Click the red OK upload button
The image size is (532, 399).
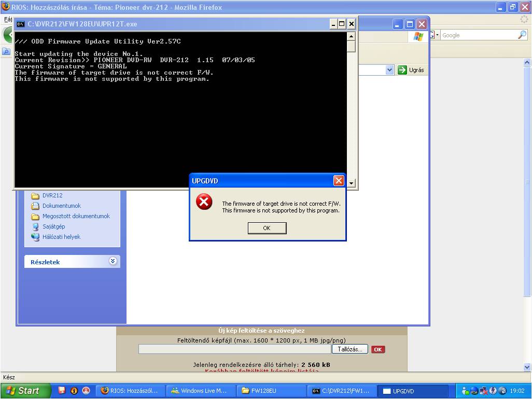click(x=378, y=349)
